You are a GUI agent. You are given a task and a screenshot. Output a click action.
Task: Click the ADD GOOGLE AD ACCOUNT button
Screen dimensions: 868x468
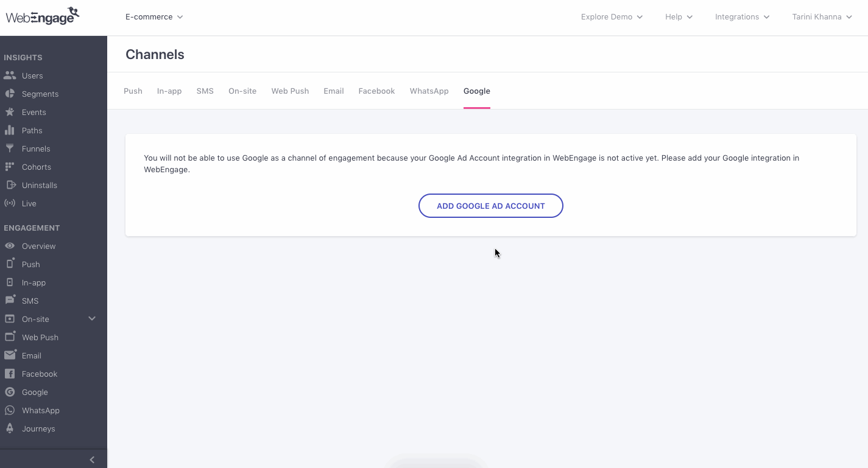pyautogui.click(x=490, y=206)
